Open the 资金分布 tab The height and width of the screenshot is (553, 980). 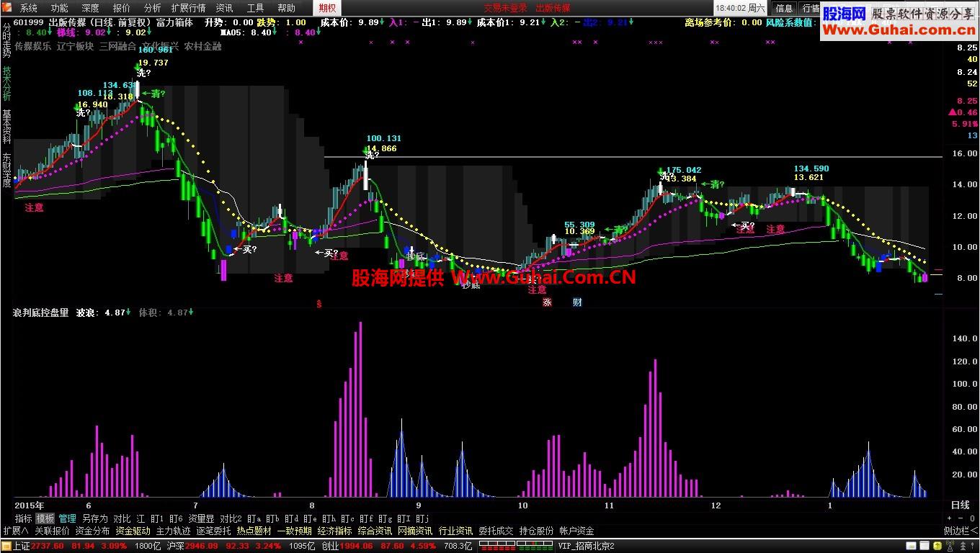point(92,531)
